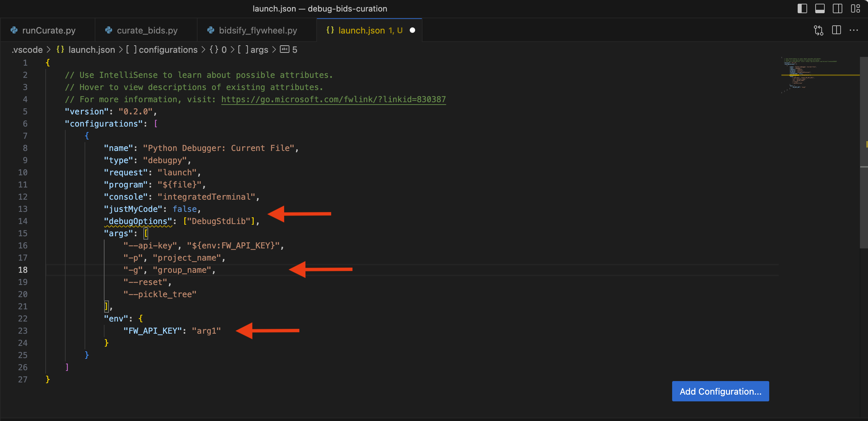Toggle the secondary side bar layout icon
The height and width of the screenshot is (421, 868).
837,8
